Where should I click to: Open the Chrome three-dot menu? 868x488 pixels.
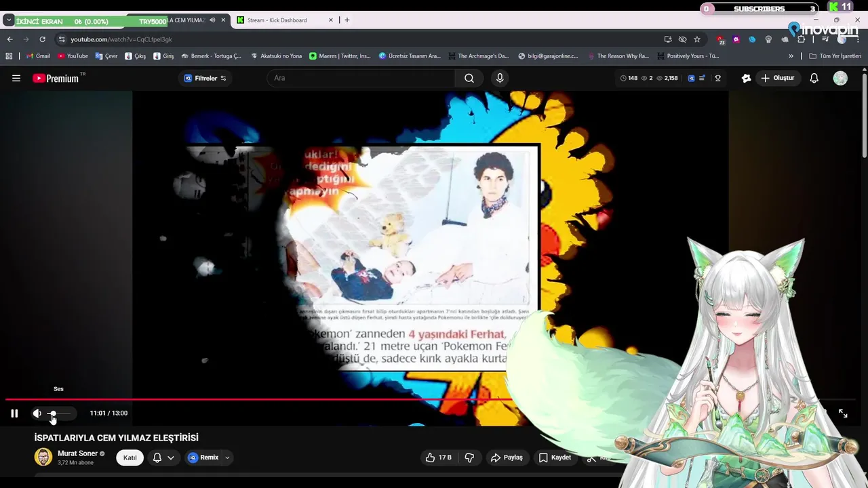point(859,39)
